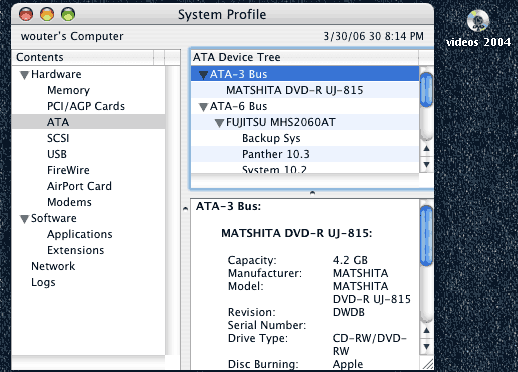Click the device tree scroll up arrow

pyautogui.click(x=426, y=149)
